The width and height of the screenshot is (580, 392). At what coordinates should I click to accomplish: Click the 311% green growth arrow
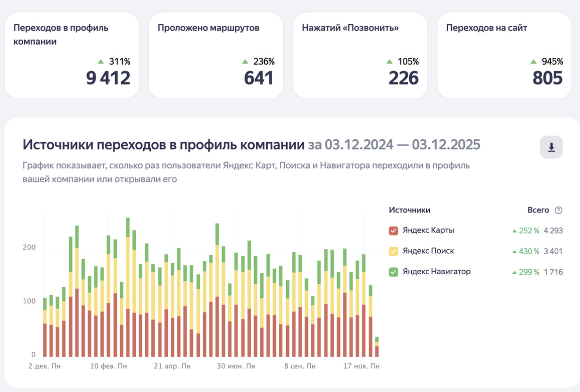(x=100, y=62)
